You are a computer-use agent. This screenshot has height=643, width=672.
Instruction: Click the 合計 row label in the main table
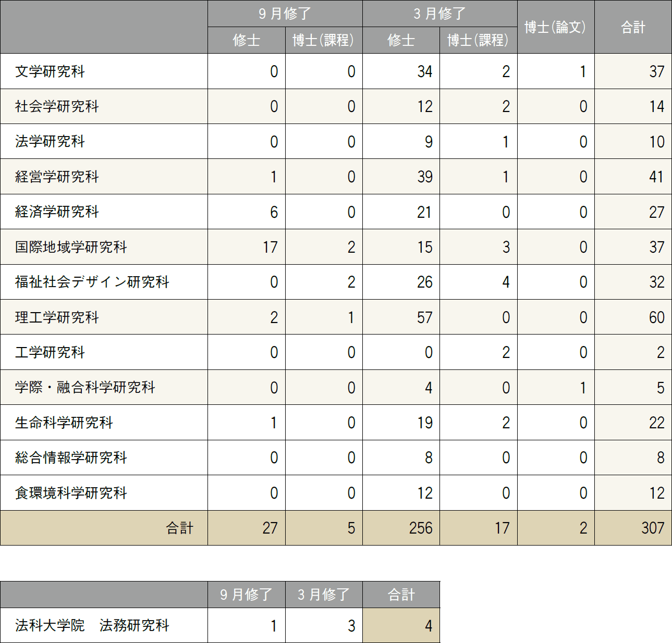click(180, 528)
